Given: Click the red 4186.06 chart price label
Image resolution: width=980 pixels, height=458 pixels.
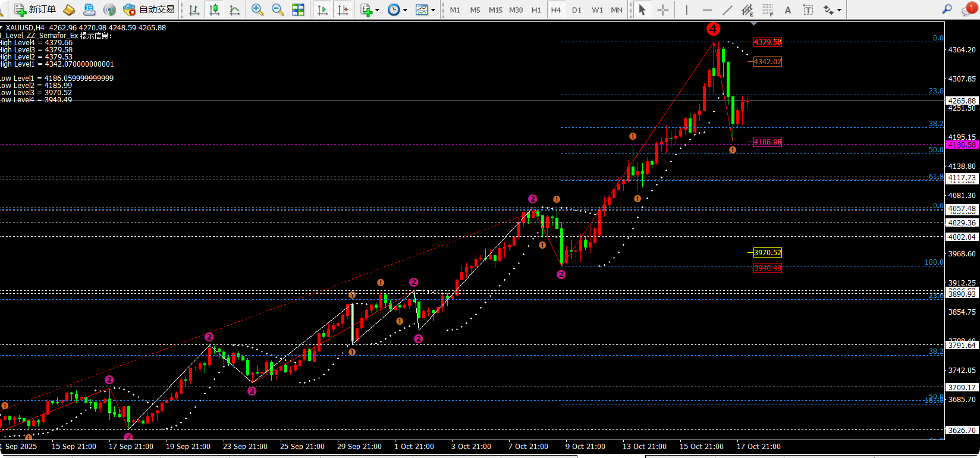Looking at the screenshot, I should pos(768,142).
